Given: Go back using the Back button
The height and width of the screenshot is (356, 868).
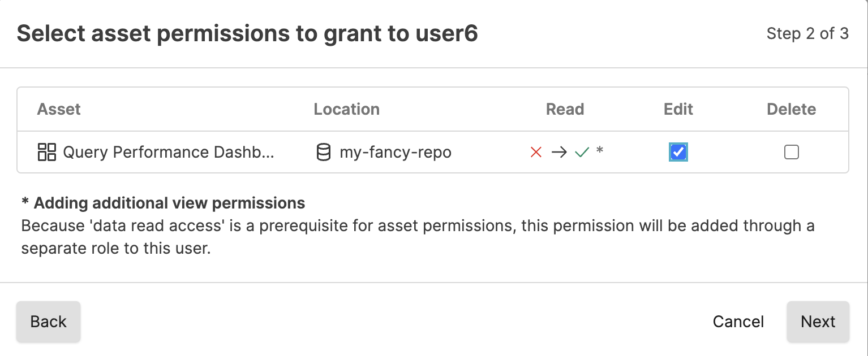Looking at the screenshot, I should click(x=48, y=321).
